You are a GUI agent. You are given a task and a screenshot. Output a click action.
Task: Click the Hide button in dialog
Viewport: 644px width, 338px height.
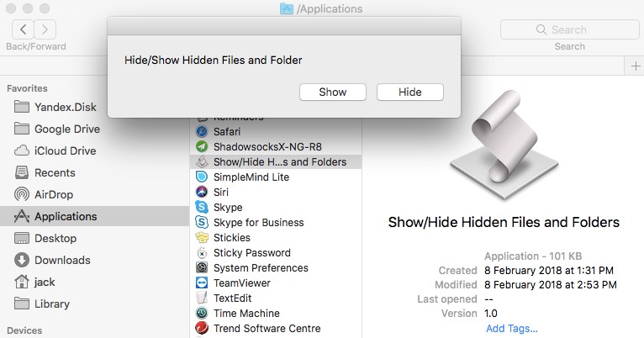(409, 92)
